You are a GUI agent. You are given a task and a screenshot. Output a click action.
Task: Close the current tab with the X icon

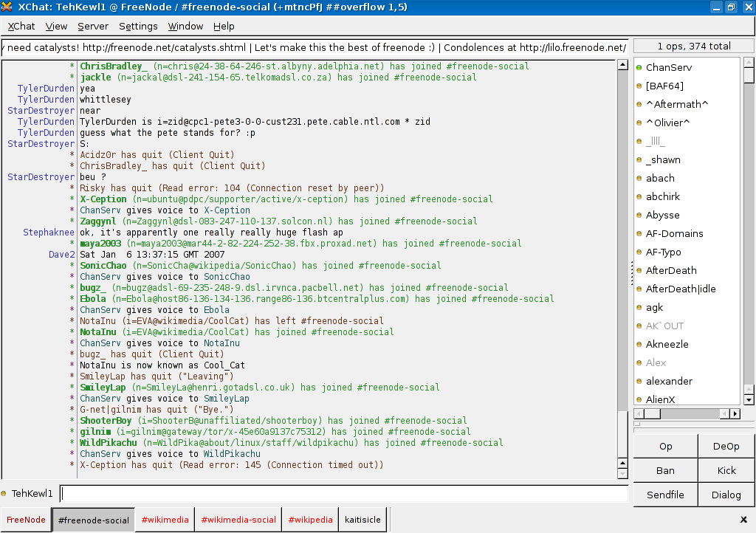click(743, 520)
